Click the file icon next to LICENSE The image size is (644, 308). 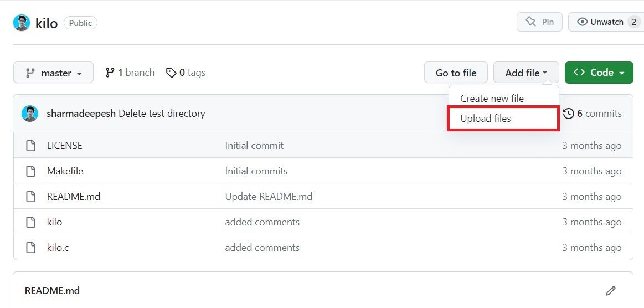click(x=31, y=146)
